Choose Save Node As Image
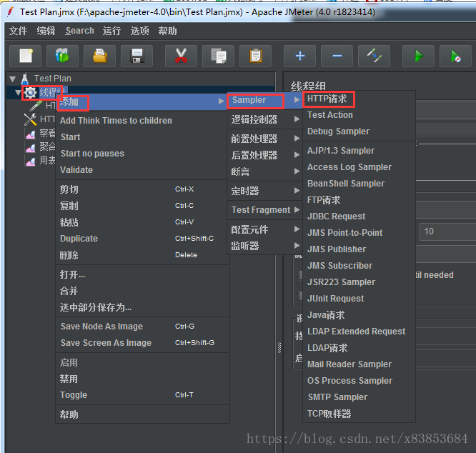Viewport: 476px width, 453px height. (x=142, y=327)
